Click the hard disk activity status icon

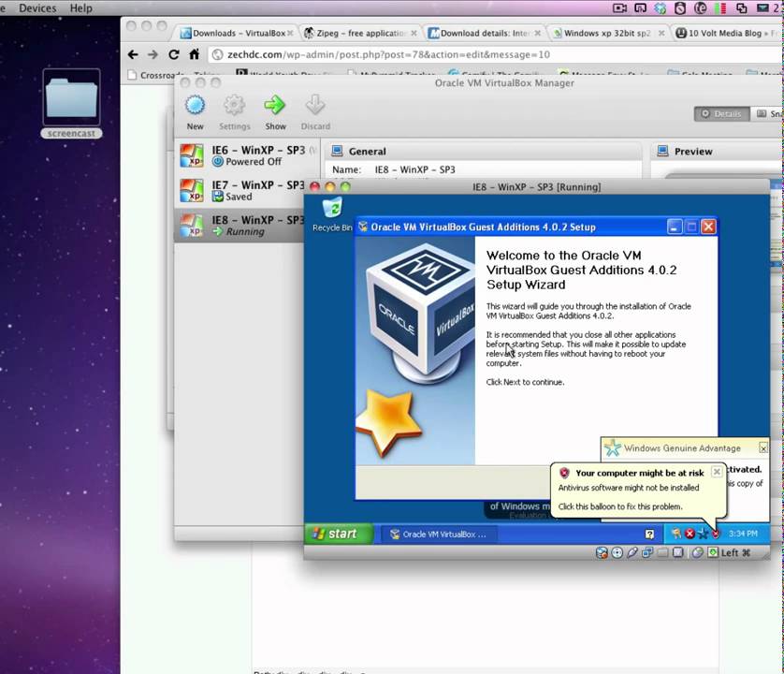pos(602,552)
